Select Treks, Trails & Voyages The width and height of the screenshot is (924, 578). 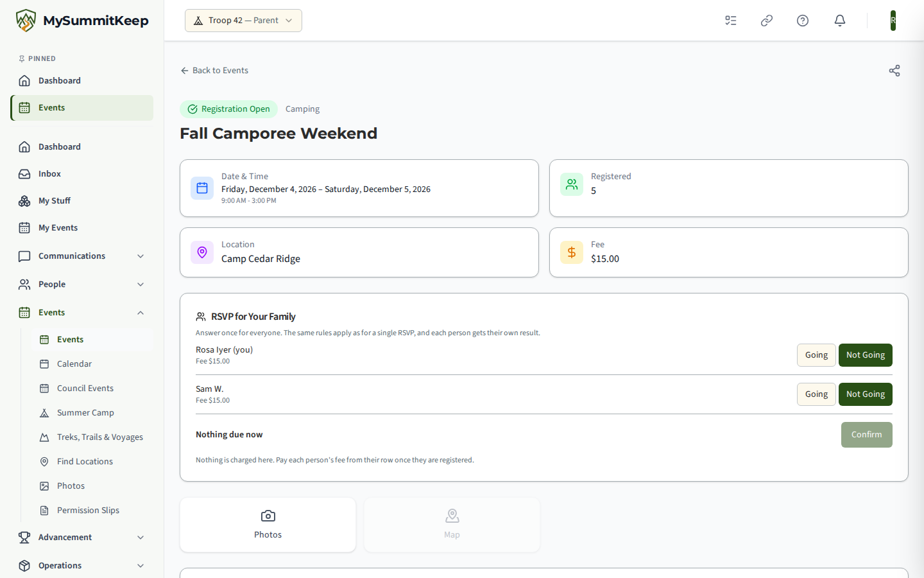pyautogui.click(x=92, y=437)
